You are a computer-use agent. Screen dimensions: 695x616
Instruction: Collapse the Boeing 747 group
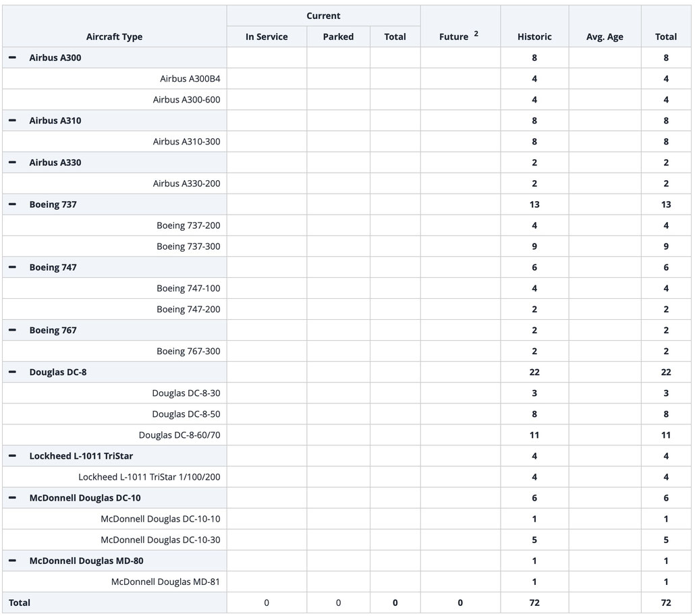(x=12, y=267)
